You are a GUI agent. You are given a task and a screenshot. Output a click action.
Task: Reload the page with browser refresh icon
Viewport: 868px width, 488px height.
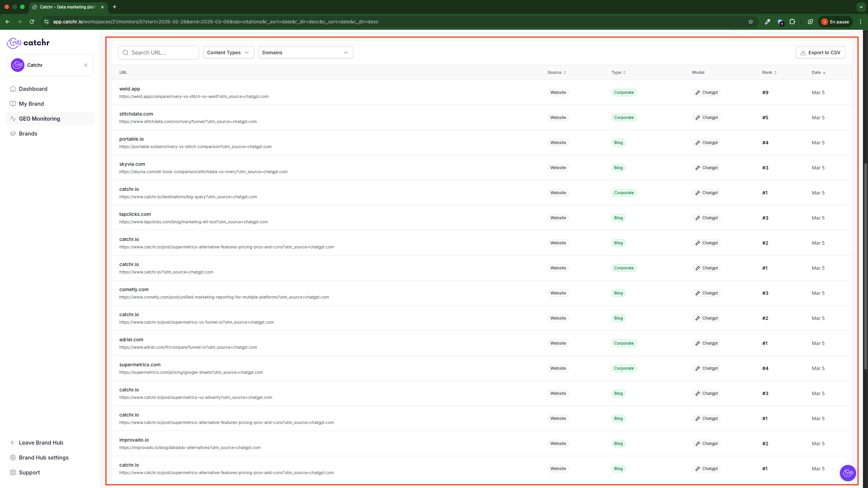click(32, 22)
